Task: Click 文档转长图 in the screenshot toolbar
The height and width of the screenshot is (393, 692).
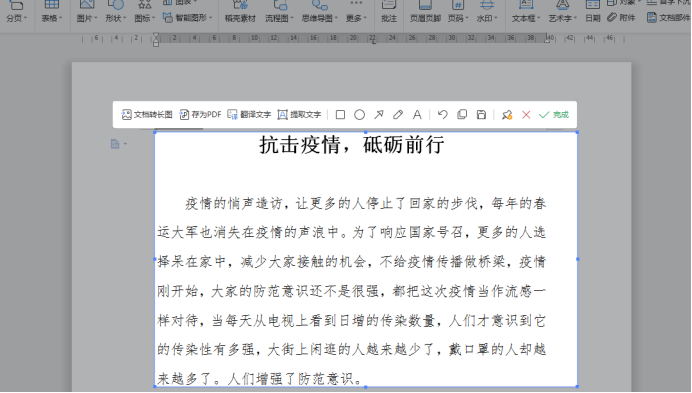Action: (147, 115)
